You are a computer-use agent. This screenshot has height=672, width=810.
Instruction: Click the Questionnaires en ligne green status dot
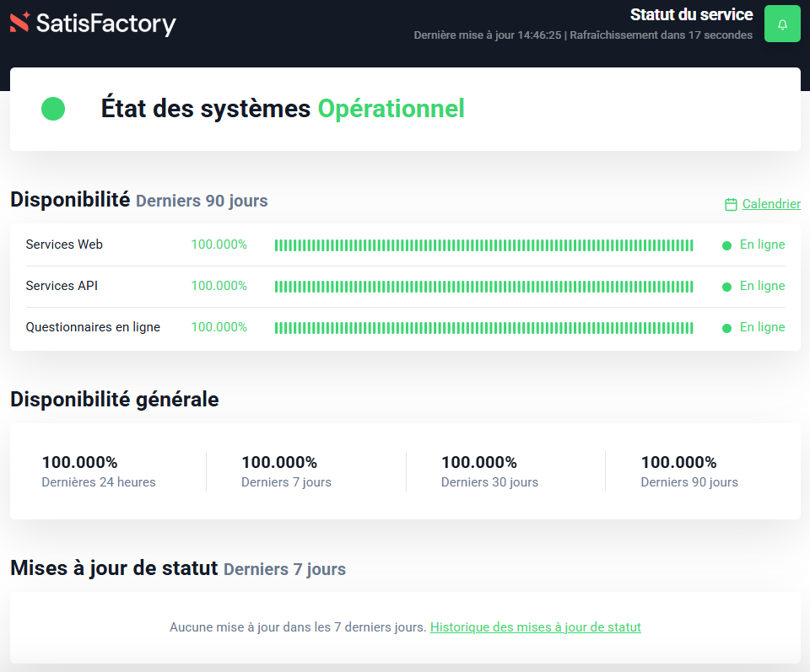726,328
